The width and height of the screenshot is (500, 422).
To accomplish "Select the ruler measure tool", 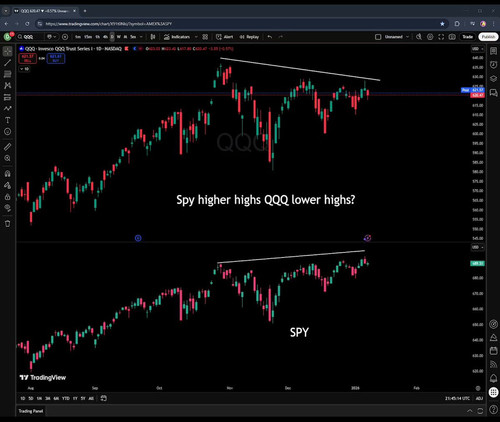I will (x=7, y=147).
